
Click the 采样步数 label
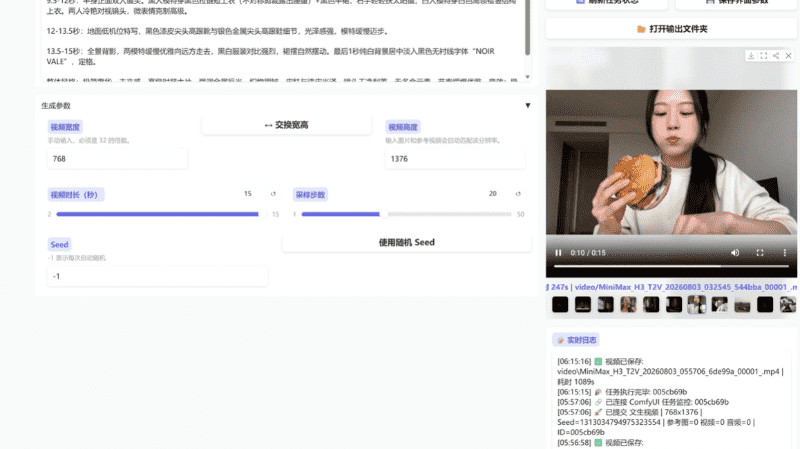pos(310,194)
